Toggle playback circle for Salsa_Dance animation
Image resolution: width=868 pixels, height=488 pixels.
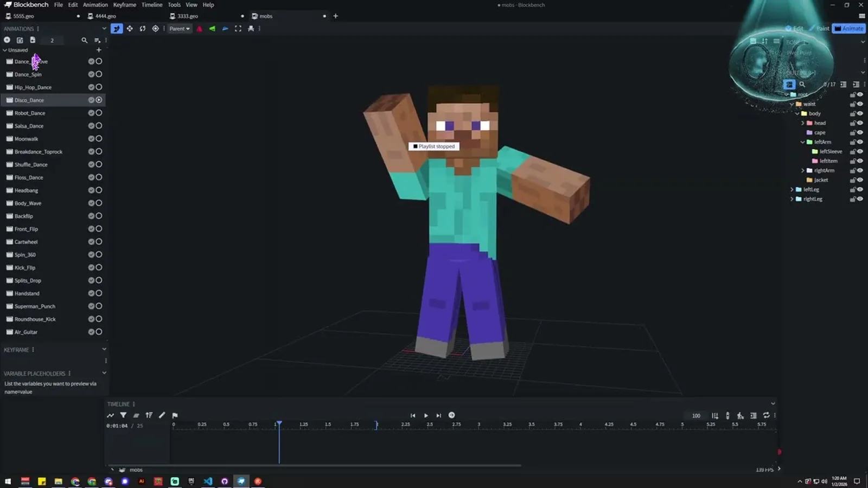[x=99, y=126]
